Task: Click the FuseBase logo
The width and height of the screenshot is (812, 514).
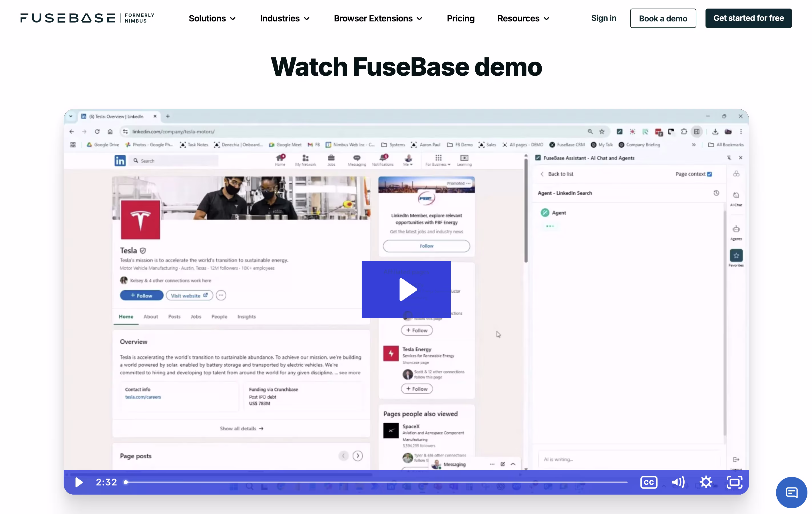Action: [67, 18]
